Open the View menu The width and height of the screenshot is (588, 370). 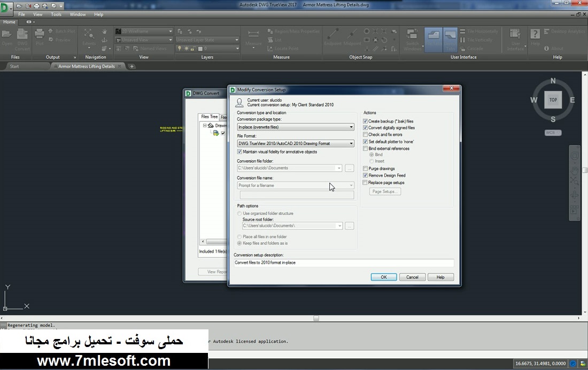38,14
